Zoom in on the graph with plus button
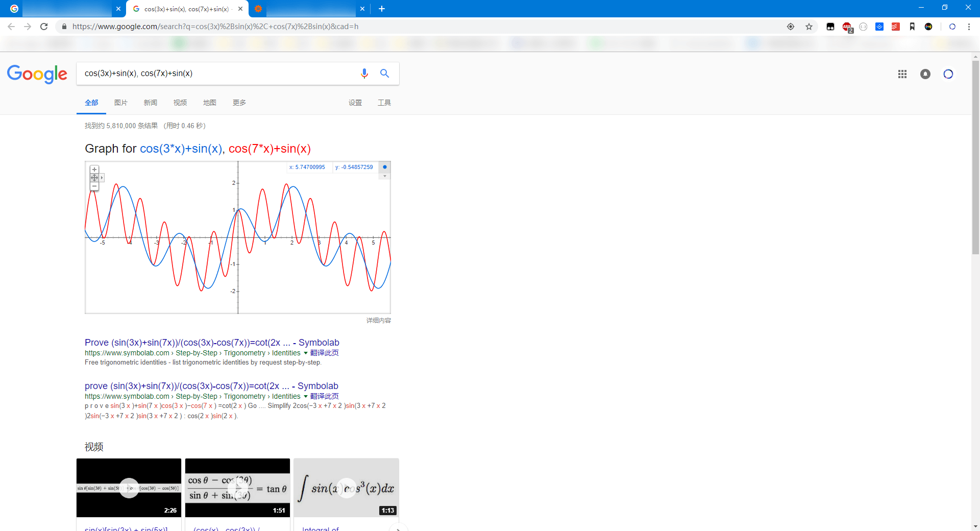The width and height of the screenshot is (980, 531). click(x=94, y=170)
